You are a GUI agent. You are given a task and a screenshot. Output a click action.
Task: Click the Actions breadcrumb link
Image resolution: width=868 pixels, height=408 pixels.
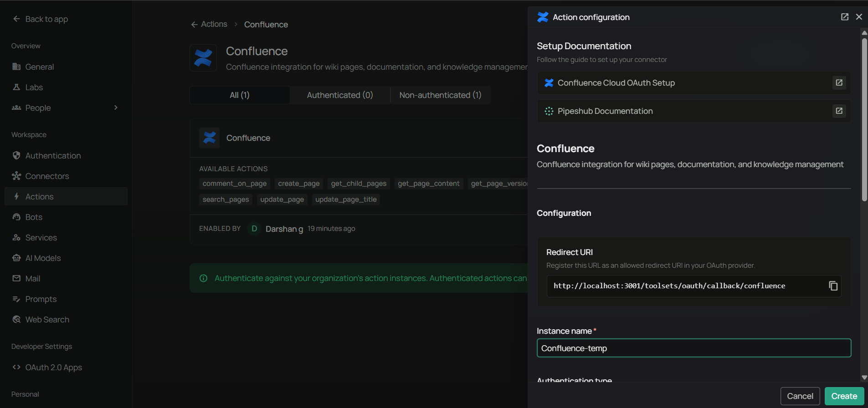(214, 24)
